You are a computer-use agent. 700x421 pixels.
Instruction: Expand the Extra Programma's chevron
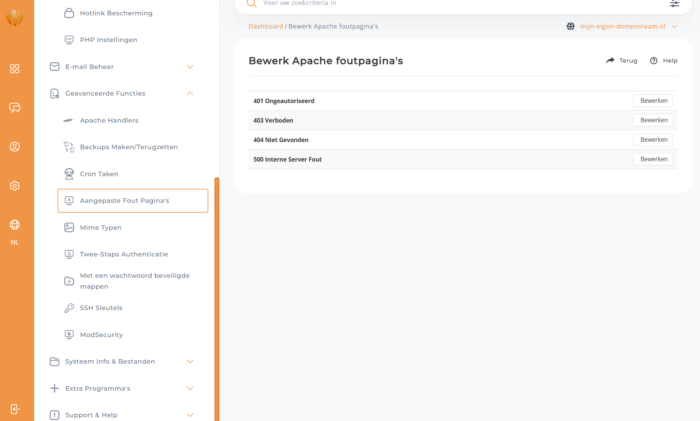[190, 388]
